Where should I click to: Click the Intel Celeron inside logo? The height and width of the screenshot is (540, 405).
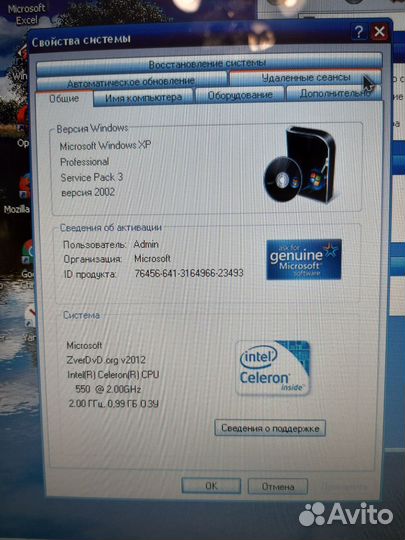point(273,367)
